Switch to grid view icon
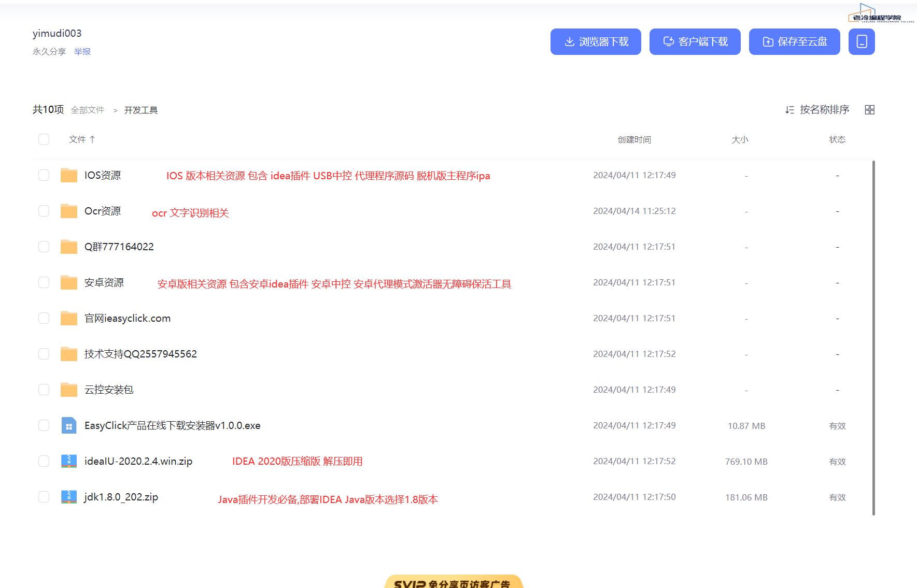Screen dimensions: 917x588 click(x=870, y=110)
